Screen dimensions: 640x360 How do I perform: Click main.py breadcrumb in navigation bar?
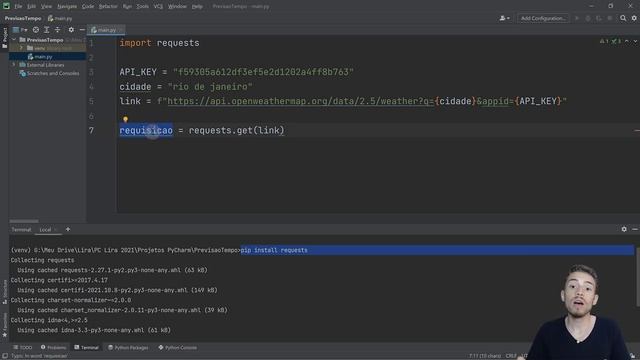60,18
